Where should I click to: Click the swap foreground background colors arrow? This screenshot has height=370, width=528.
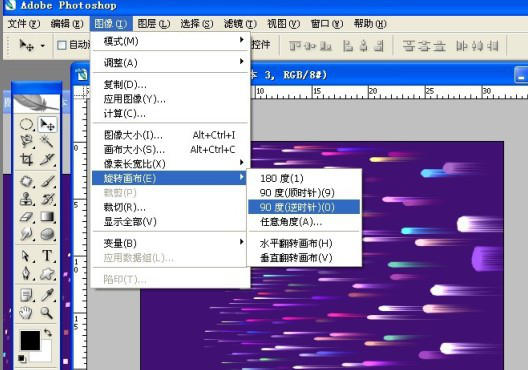(48, 333)
